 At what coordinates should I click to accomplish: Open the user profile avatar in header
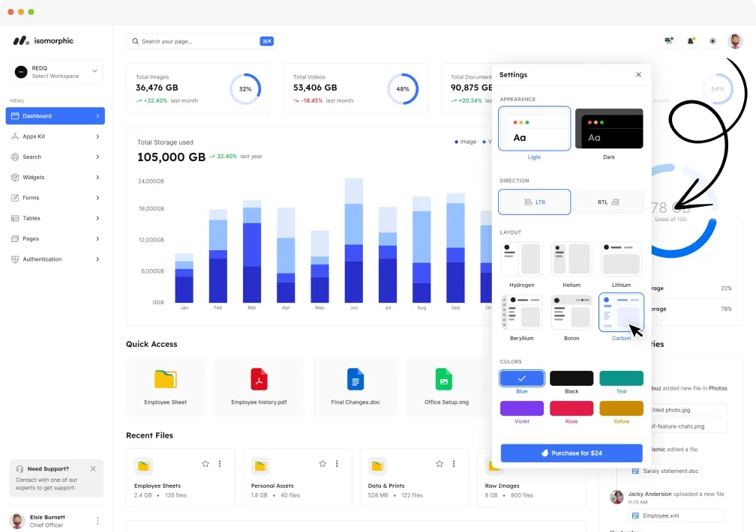click(735, 41)
